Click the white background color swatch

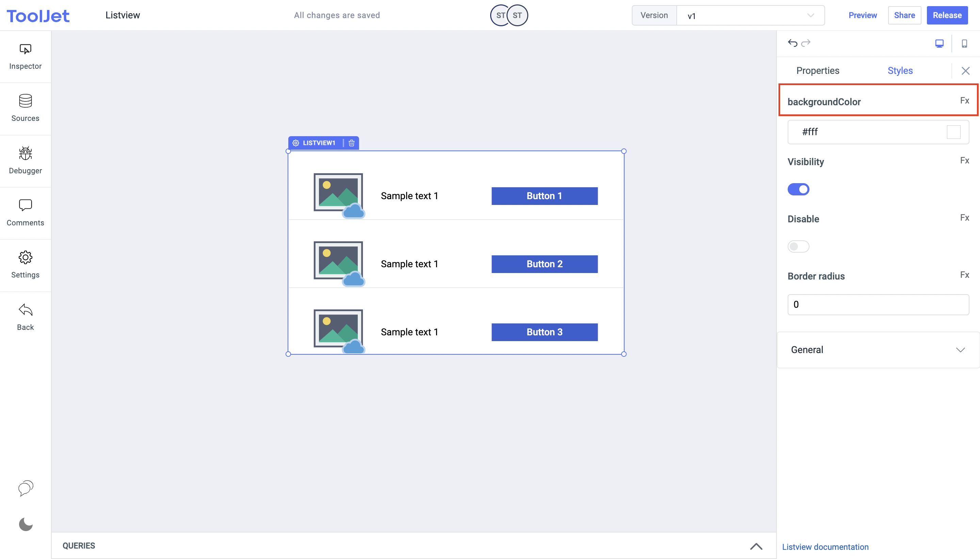[953, 132]
